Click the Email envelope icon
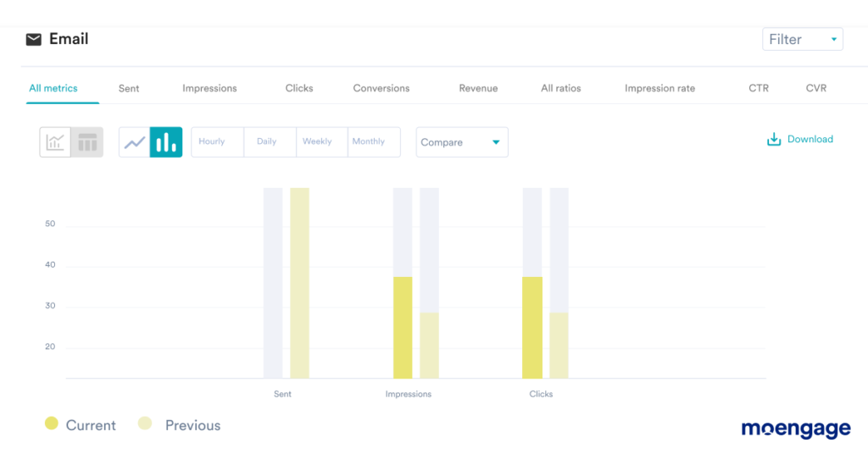 [33, 40]
